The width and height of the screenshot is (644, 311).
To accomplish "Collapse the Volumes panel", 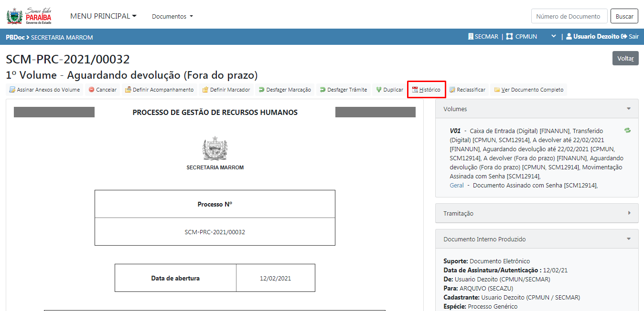I will click(x=629, y=109).
